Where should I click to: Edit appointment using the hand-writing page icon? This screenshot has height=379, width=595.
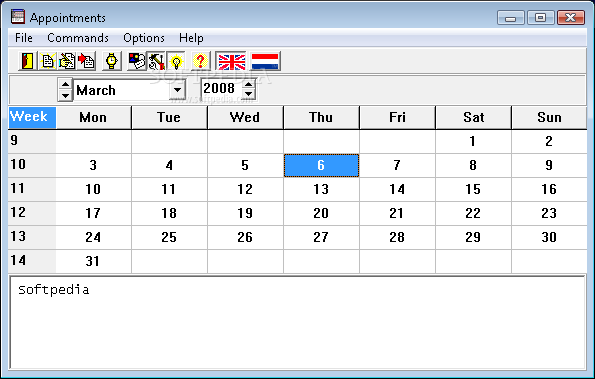pos(67,61)
